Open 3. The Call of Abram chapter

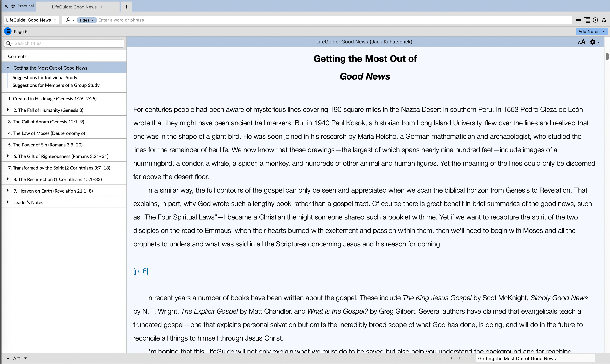46,122
